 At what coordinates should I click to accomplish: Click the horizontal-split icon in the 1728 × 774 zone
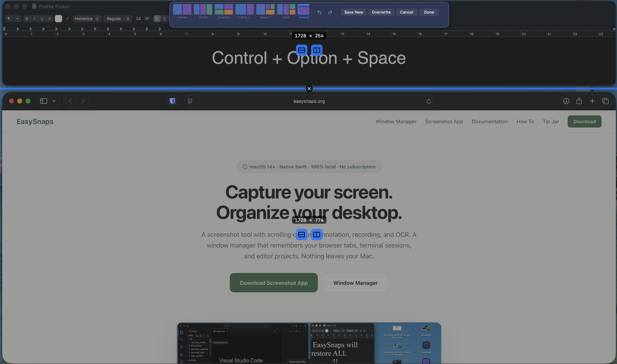pyautogui.click(x=302, y=234)
